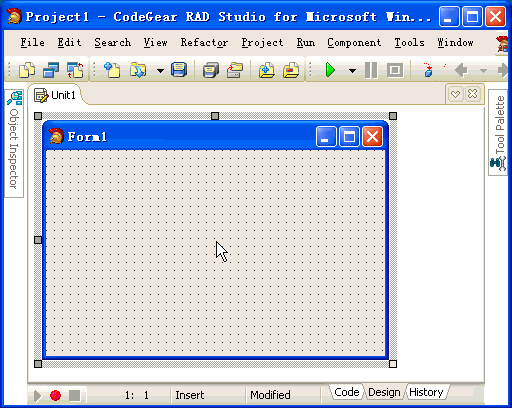Click the New Items toolbar icon
The height and width of the screenshot is (408, 512).
[x=112, y=70]
